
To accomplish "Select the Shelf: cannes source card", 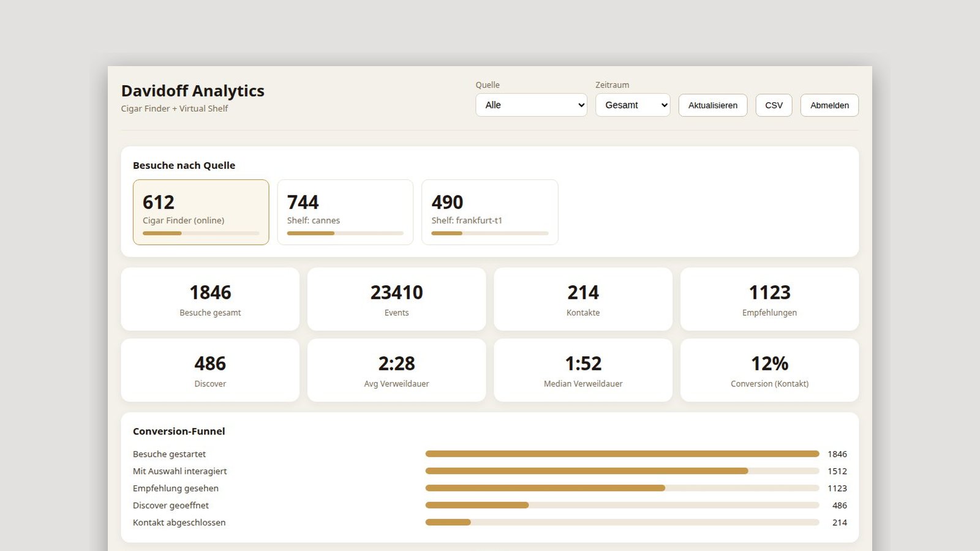I will [345, 212].
